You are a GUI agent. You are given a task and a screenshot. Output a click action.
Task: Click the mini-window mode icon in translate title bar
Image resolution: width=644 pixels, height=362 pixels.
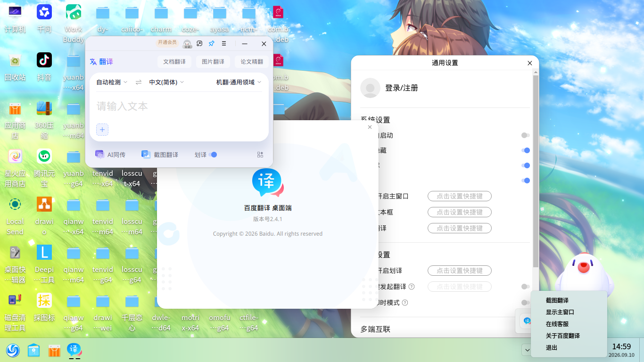tap(199, 43)
